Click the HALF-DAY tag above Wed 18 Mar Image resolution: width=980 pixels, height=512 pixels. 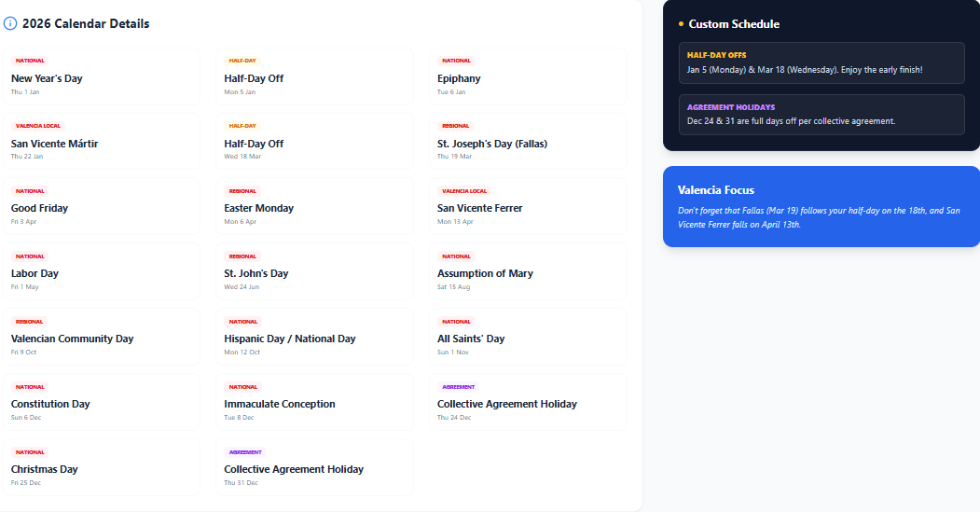point(242,126)
